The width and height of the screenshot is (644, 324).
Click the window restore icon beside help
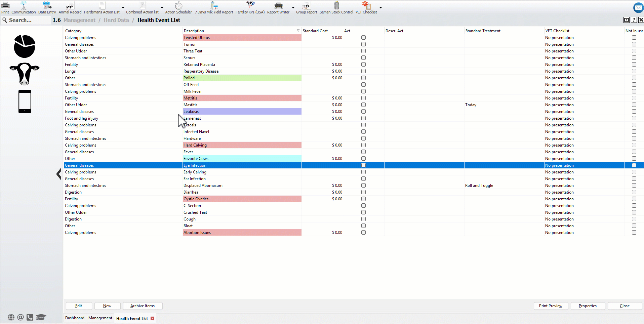(627, 20)
